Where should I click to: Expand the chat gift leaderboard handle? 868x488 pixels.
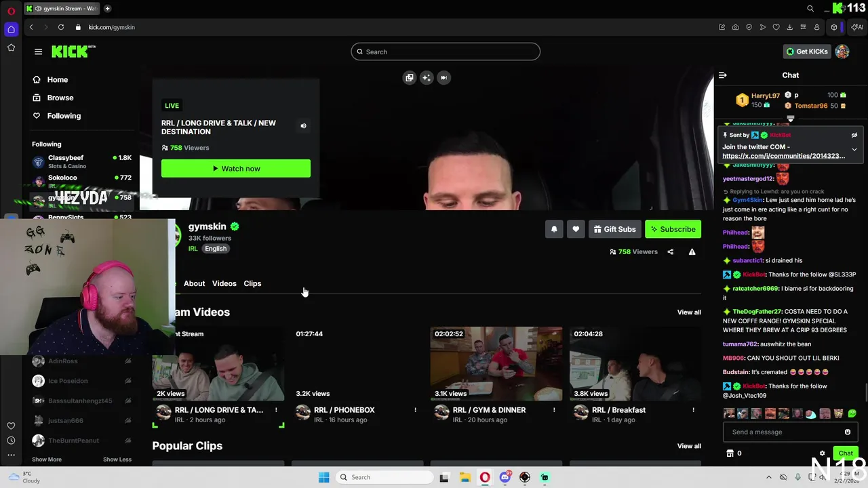[x=791, y=119]
